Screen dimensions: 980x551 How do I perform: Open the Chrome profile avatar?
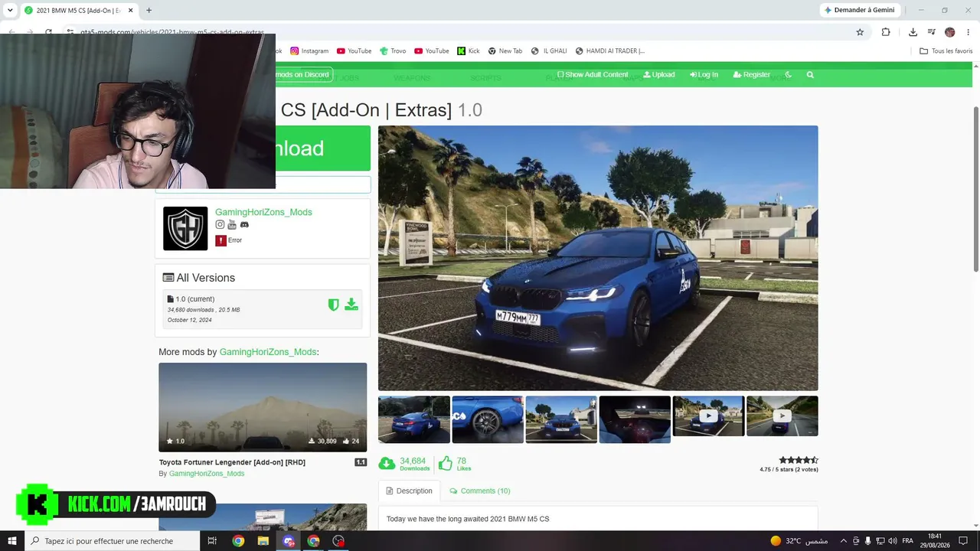pos(950,32)
